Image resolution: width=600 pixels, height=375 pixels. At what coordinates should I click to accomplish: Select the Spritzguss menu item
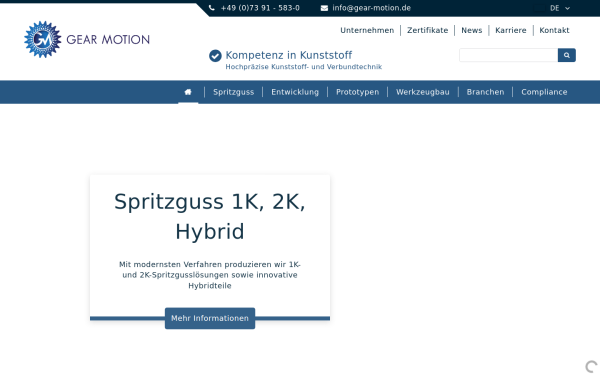pos(233,92)
